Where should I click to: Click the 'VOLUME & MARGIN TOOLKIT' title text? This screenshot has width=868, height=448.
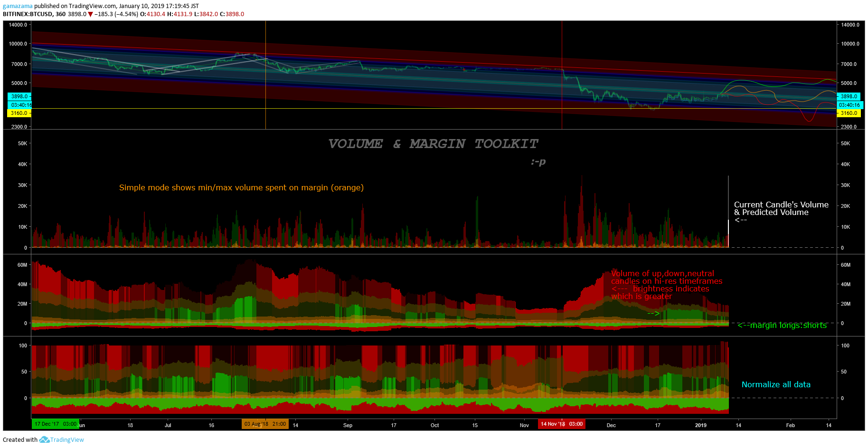pos(433,144)
